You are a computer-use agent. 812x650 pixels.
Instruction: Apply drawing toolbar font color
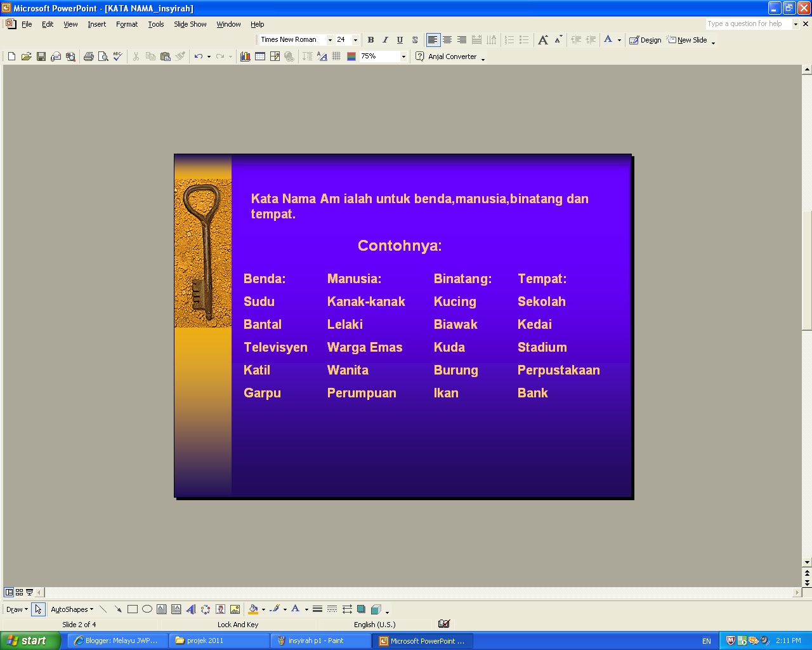[x=296, y=609]
